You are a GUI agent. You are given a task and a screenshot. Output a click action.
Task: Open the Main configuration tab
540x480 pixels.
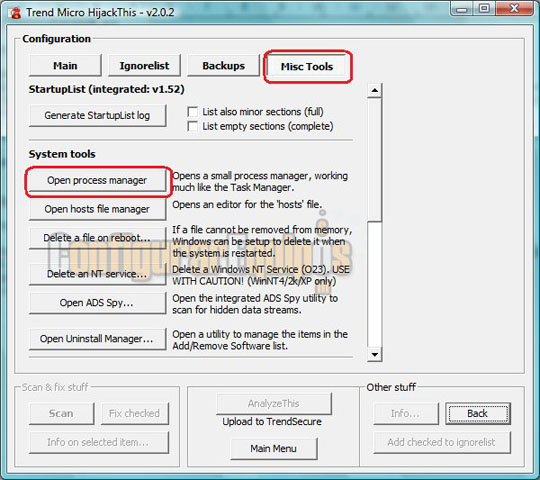65,65
